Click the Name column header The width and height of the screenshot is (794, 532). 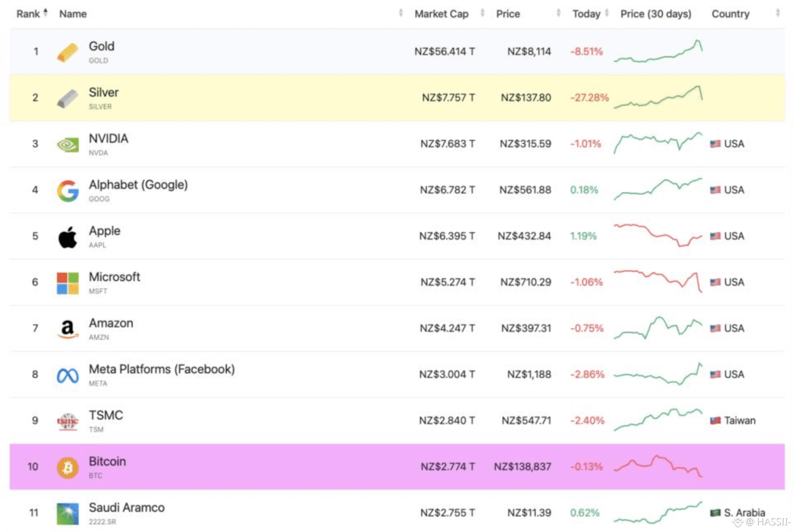pos(73,14)
